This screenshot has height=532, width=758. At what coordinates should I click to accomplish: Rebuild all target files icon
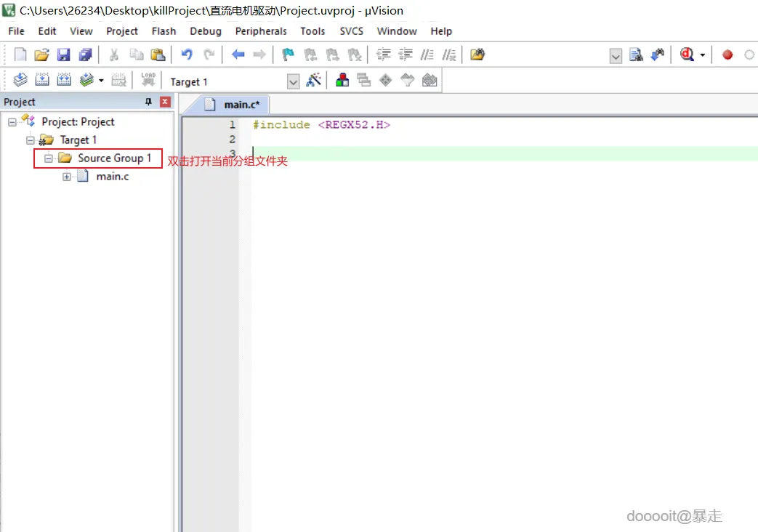coord(64,80)
